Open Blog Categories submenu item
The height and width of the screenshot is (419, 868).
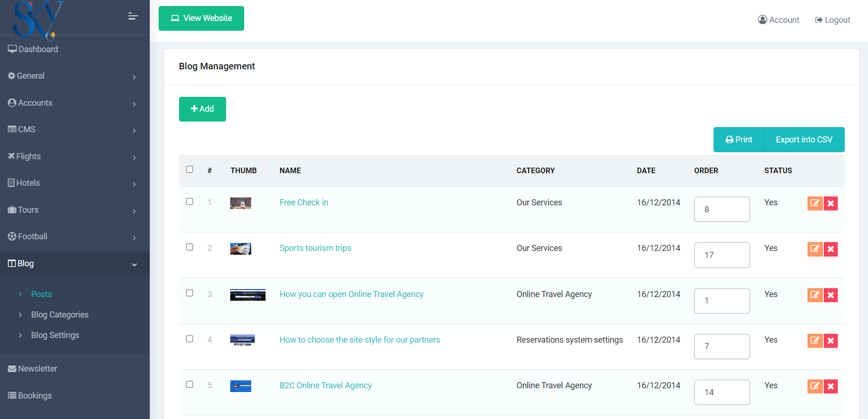click(x=60, y=315)
